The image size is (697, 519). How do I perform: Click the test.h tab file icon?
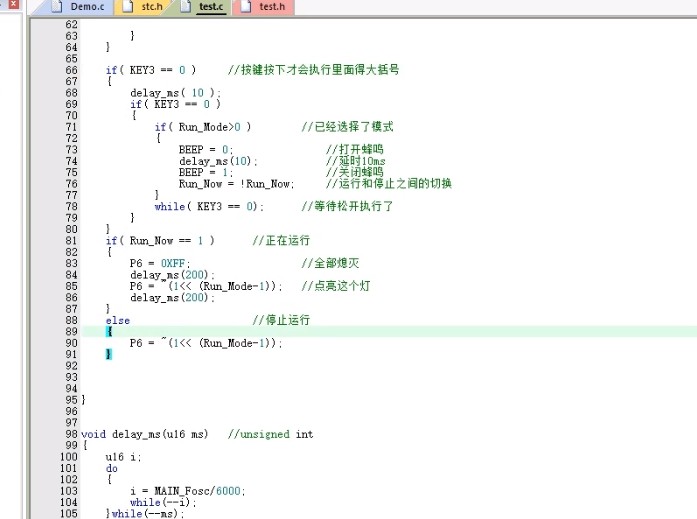pyautogui.click(x=245, y=6)
